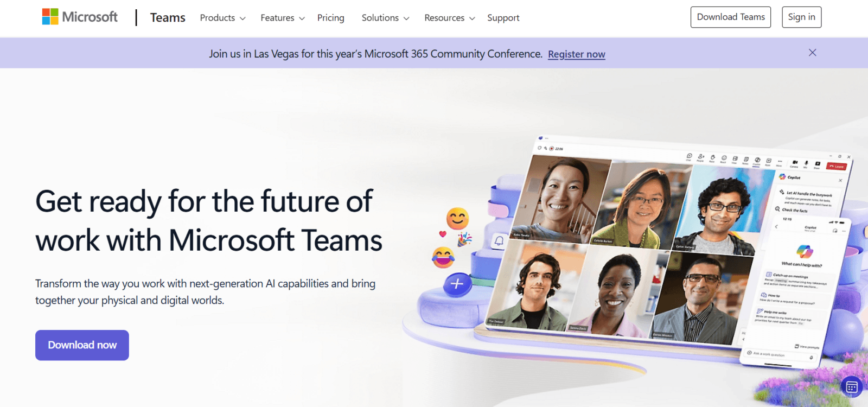Go to the Pricing page

coord(331,18)
